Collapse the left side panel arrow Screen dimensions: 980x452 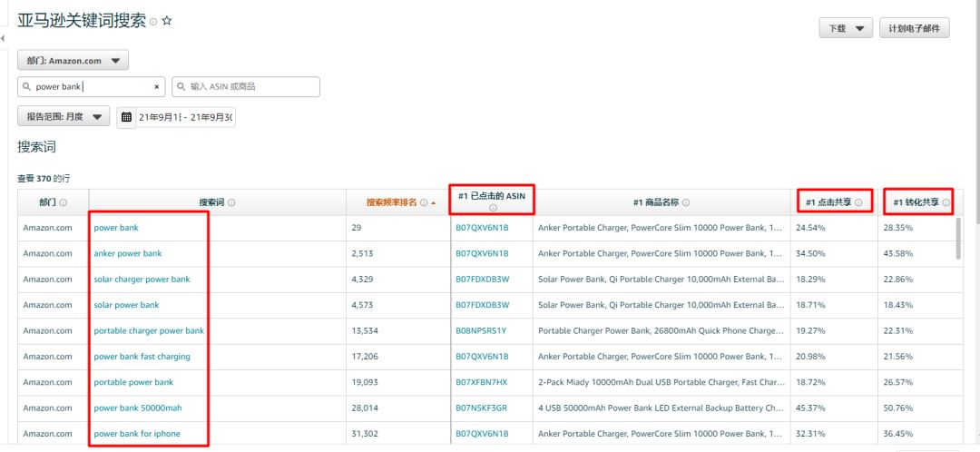(x=3, y=39)
